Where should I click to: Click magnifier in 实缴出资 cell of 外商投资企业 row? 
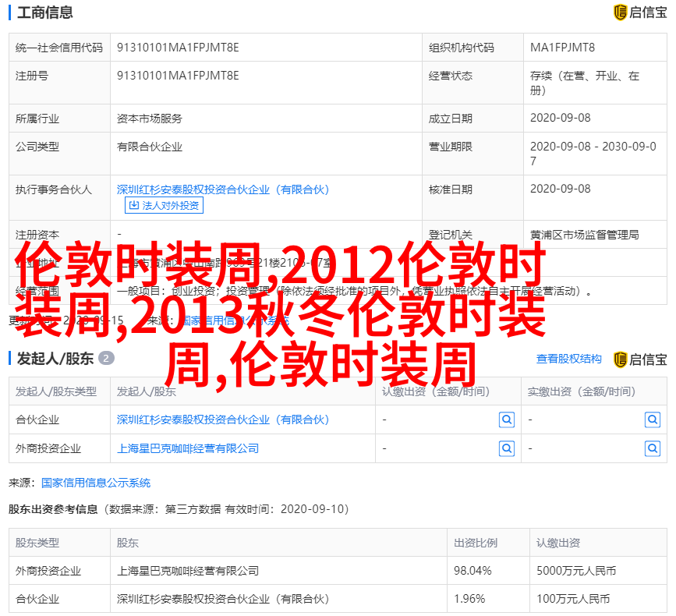(x=653, y=448)
